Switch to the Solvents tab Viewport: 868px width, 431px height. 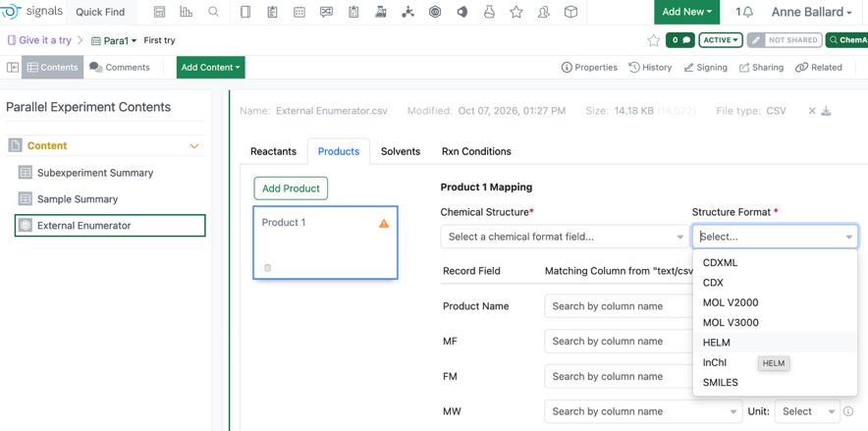pyautogui.click(x=401, y=151)
